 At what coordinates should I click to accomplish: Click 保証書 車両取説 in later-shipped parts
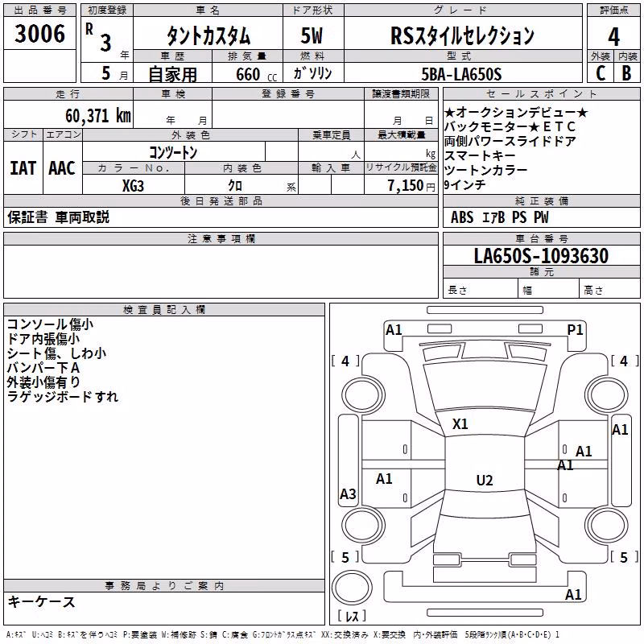[58, 217]
